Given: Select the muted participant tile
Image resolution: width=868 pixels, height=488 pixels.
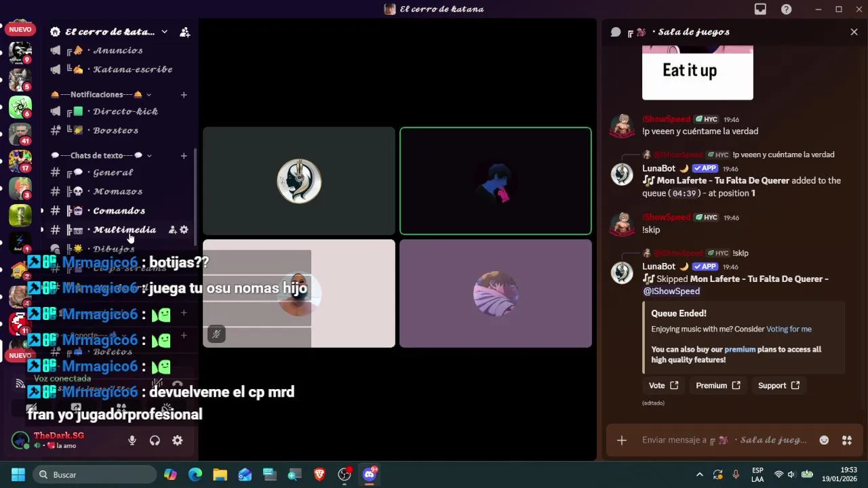Looking at the screenshot, I should pos(299,293).
